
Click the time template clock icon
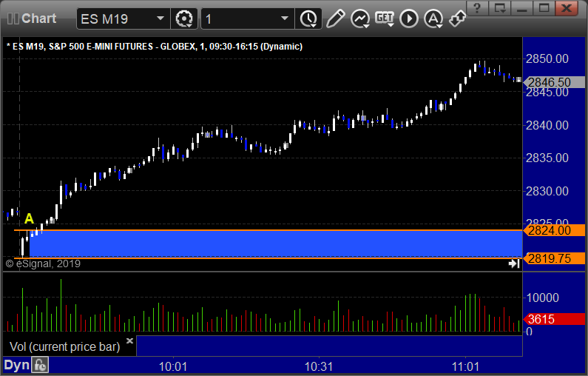308,19
